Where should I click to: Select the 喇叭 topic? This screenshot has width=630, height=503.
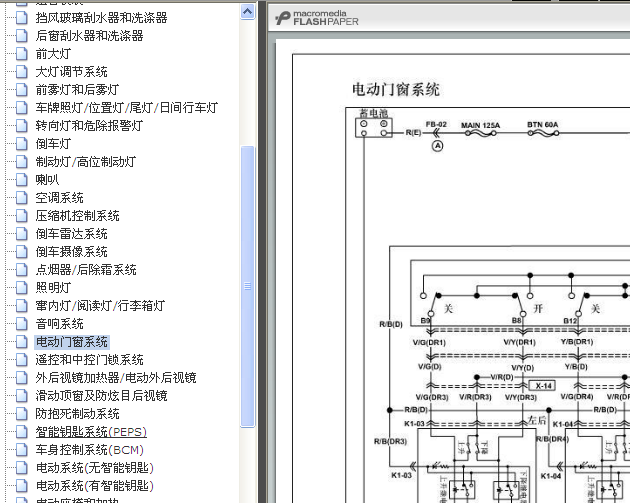coord(47,180)
